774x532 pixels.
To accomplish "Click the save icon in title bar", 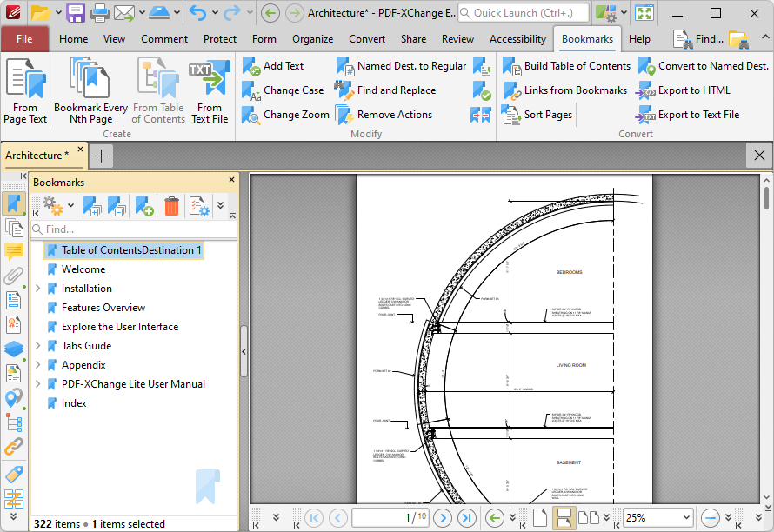I will click(76, 13).
